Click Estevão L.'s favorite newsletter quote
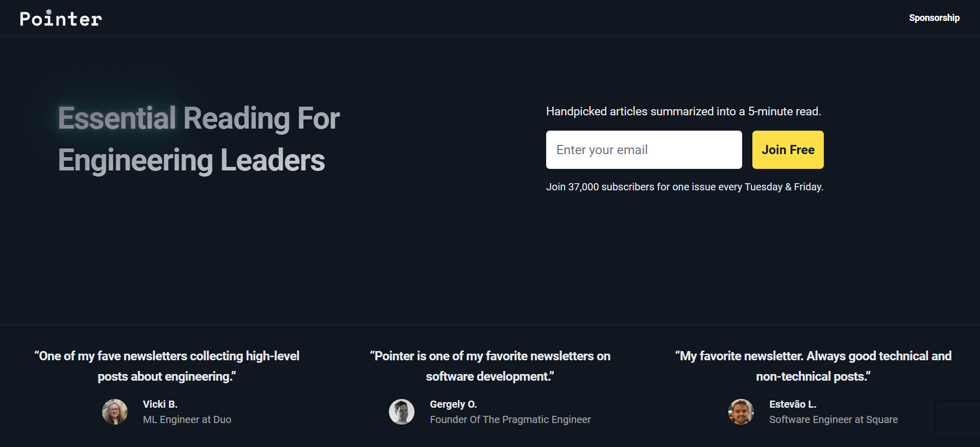The image size is (980, 447). (813, 366)
